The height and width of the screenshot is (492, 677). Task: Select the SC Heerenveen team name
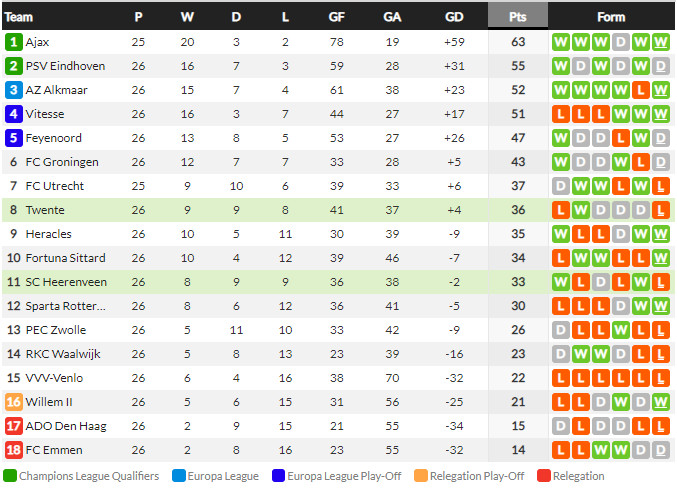click(x=61, y=282)
